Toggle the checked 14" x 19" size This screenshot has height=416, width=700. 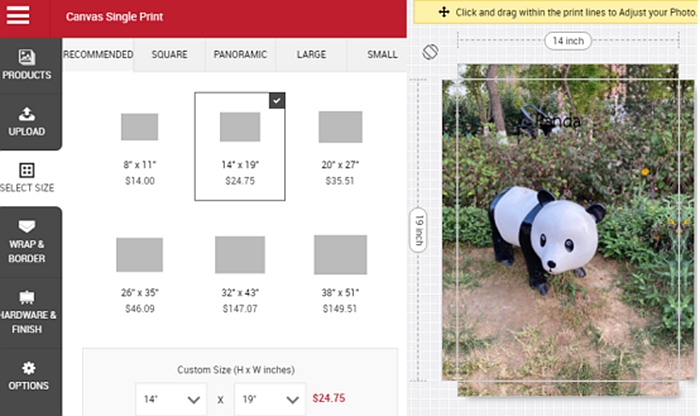(240, 146)
